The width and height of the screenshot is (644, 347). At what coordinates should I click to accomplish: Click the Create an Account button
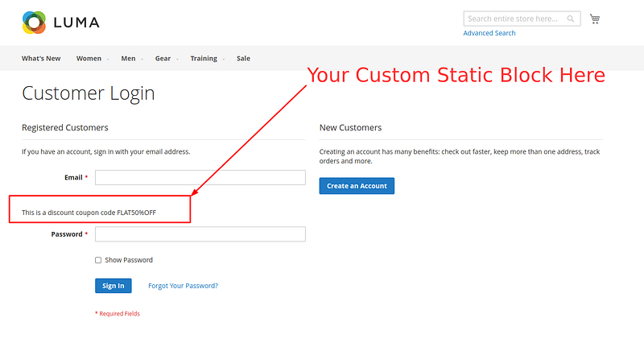pyautogui.click(x=357, y=186)
